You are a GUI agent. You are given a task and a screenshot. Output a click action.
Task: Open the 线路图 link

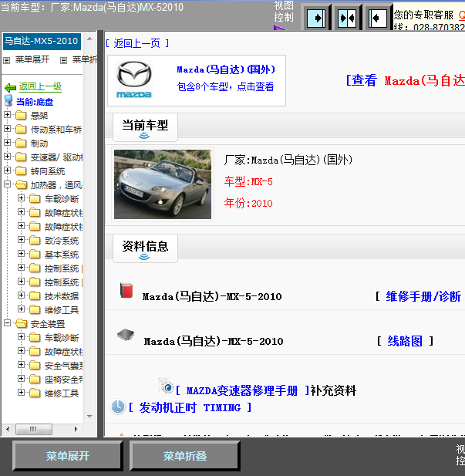pyautogui.click(x=405, y=341)
